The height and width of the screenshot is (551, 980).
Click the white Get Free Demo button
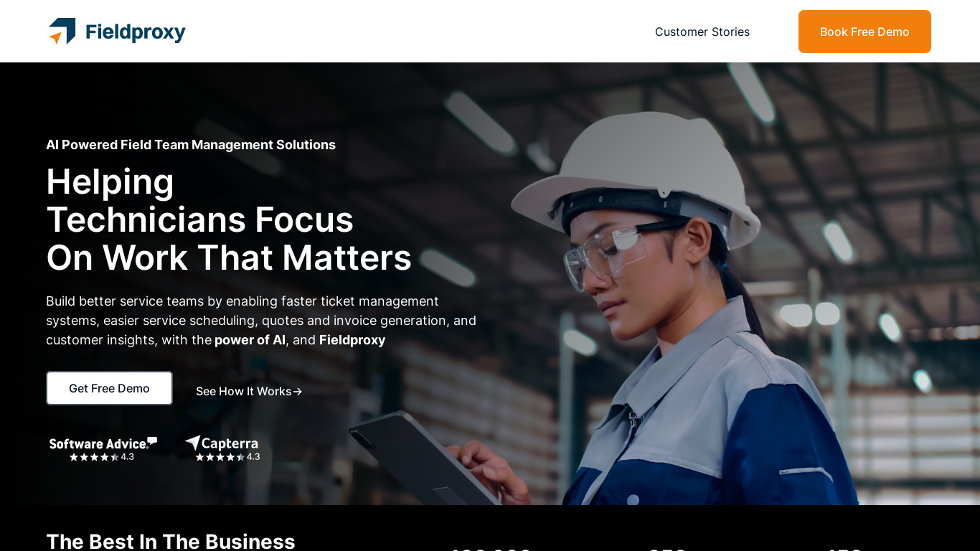tap(109, 388)
